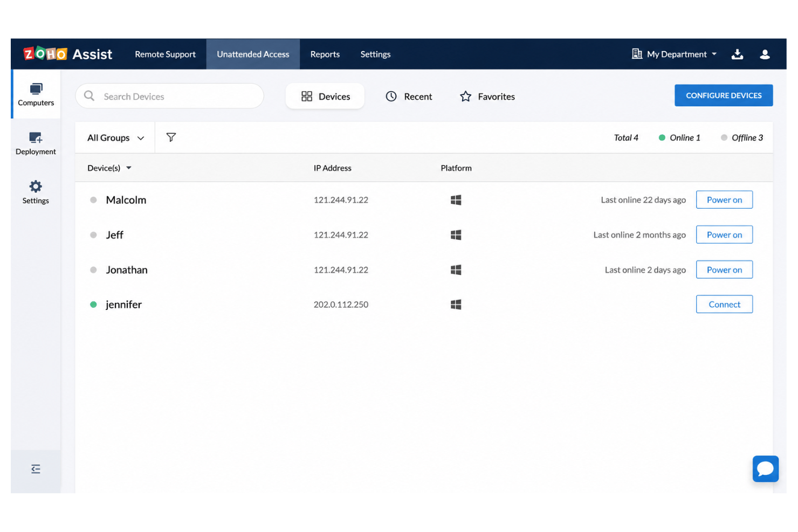Click the download icon in header
This screenshot has height=532, width=798.
(x=737, y=54)
